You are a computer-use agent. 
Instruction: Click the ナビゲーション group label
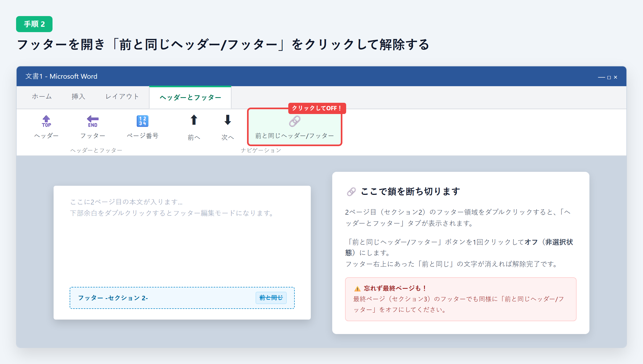[261, 150]
